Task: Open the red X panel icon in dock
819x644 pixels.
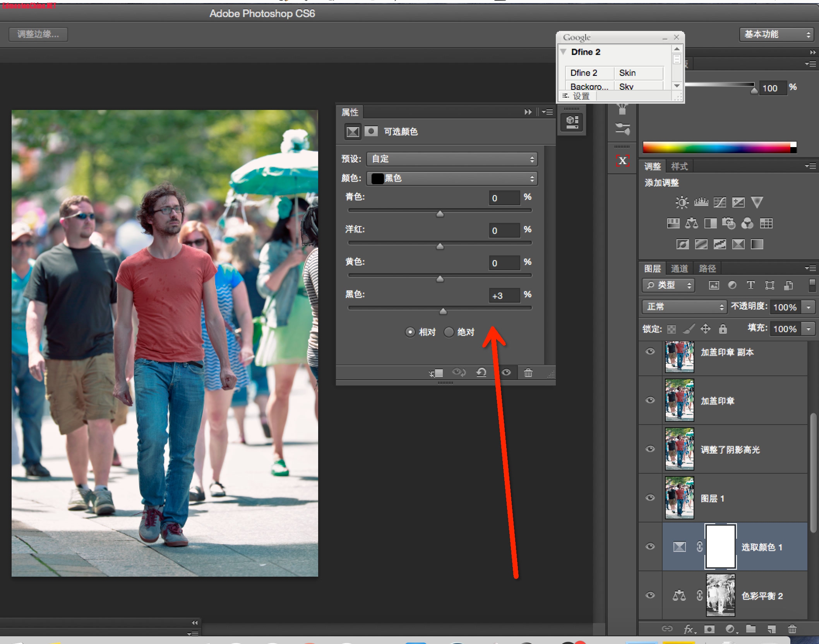Action: click(x=622, y=161)
